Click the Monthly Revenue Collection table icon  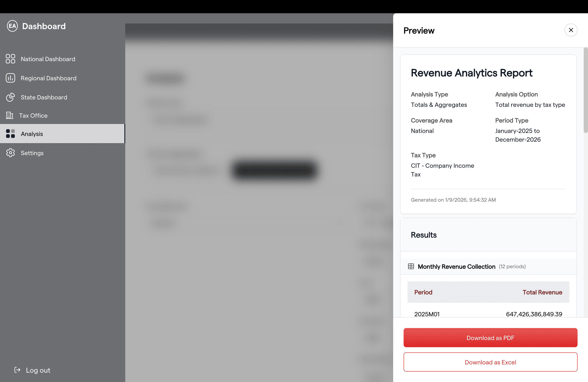pyautogui.click(x=411, y=266)
